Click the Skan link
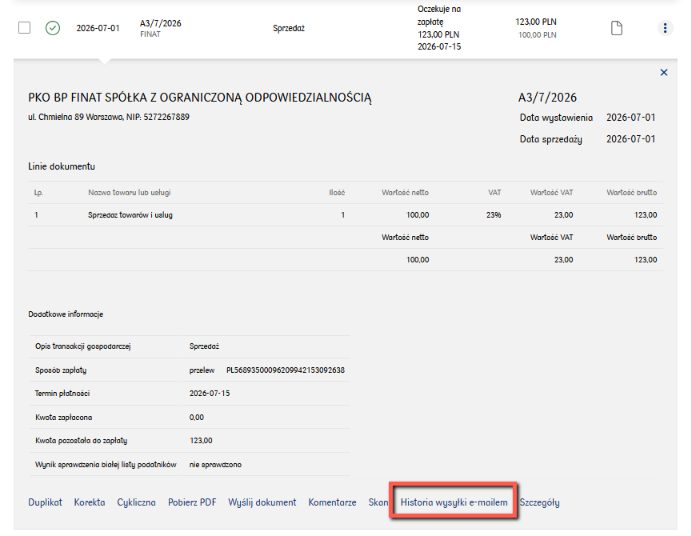 pyautogui.click(x=378, y=502)
